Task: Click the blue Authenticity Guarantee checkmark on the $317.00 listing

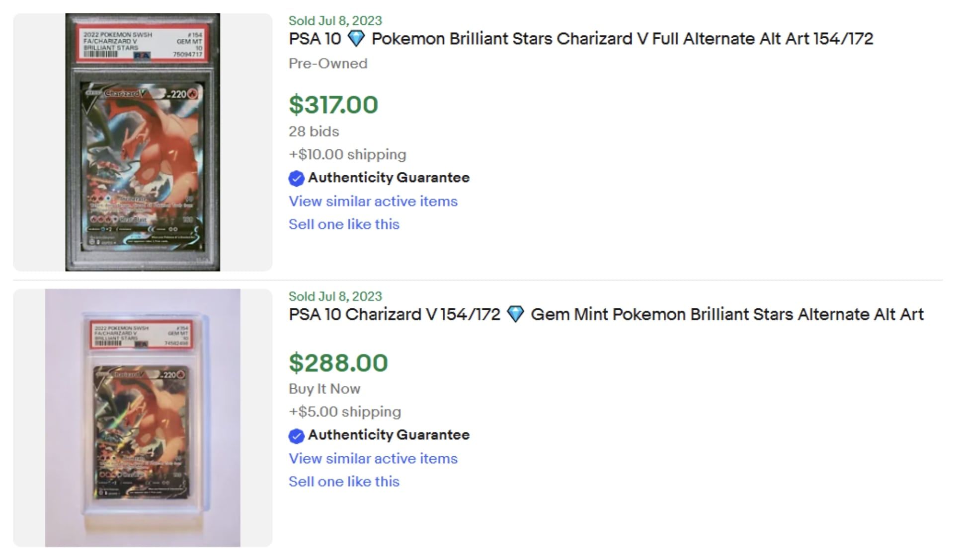Action: (x=296, y=178)
